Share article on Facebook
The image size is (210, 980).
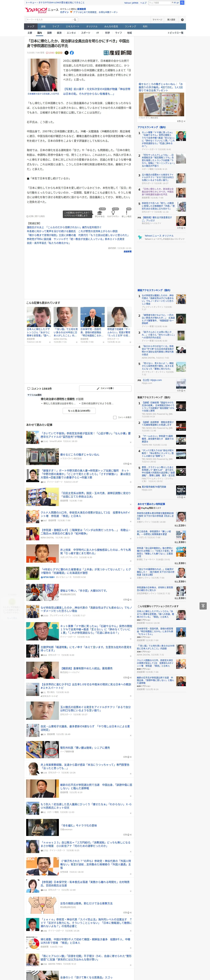click(72, 53)
